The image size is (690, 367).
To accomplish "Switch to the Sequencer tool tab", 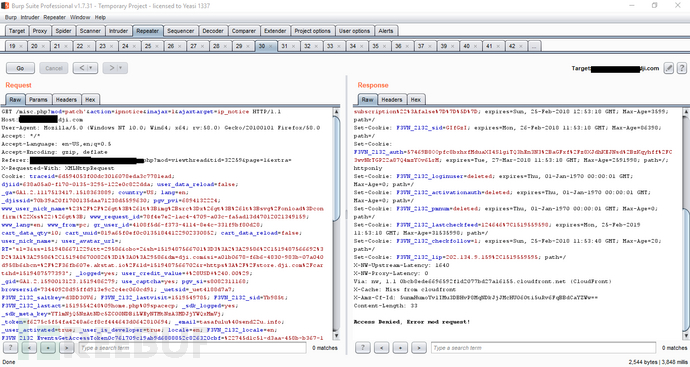I will click(x=180, y=31).
